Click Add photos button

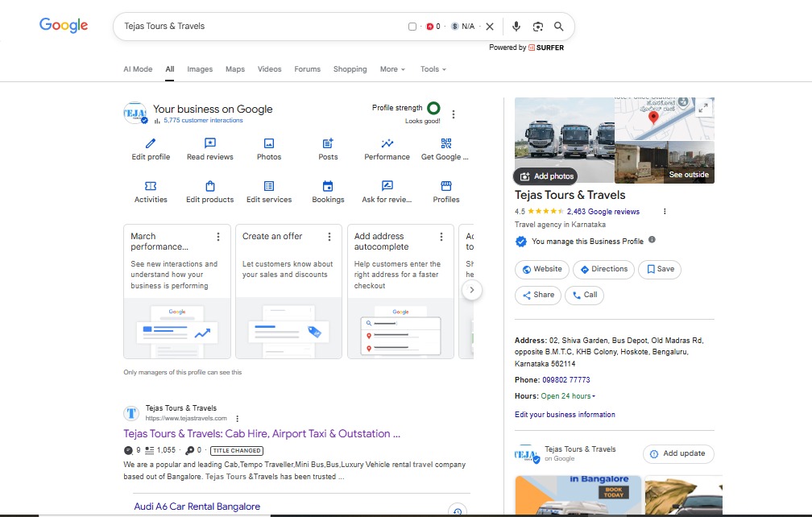547,176
